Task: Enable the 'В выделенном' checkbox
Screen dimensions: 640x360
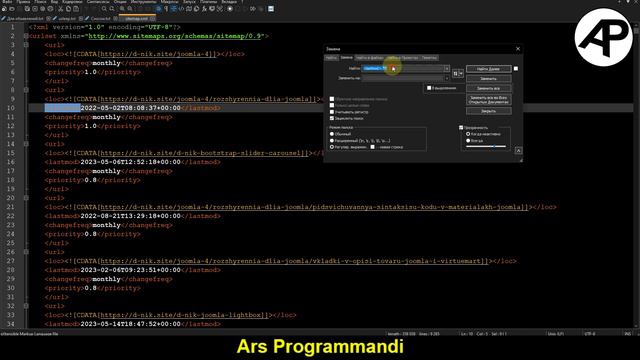Action: click(429, 88)
